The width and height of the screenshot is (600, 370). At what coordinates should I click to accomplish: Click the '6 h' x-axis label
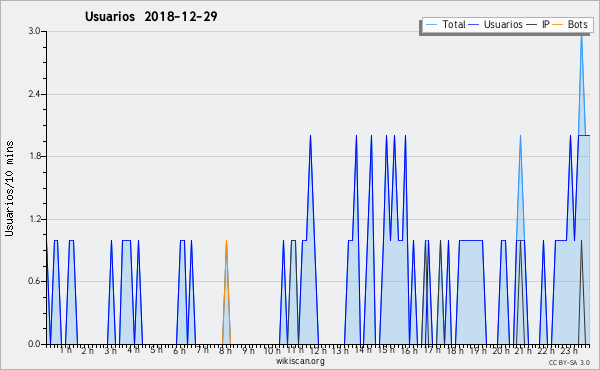coord(179,350)
